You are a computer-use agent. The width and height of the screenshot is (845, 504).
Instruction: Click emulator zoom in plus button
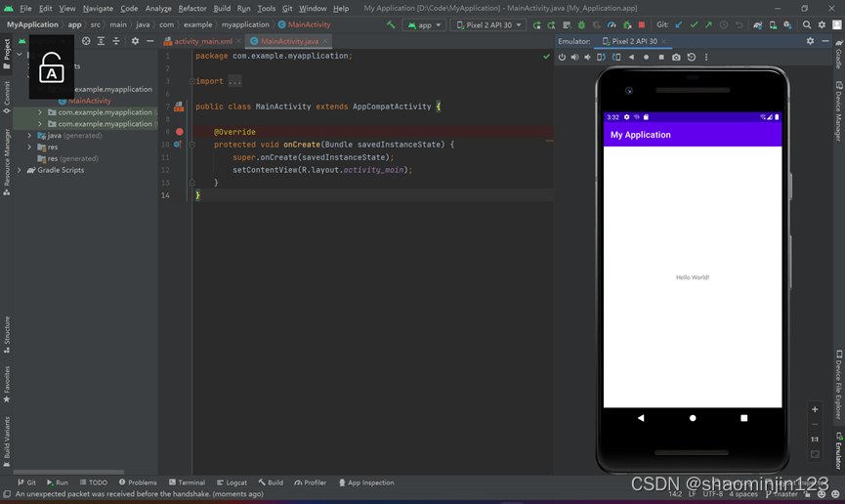815,409
